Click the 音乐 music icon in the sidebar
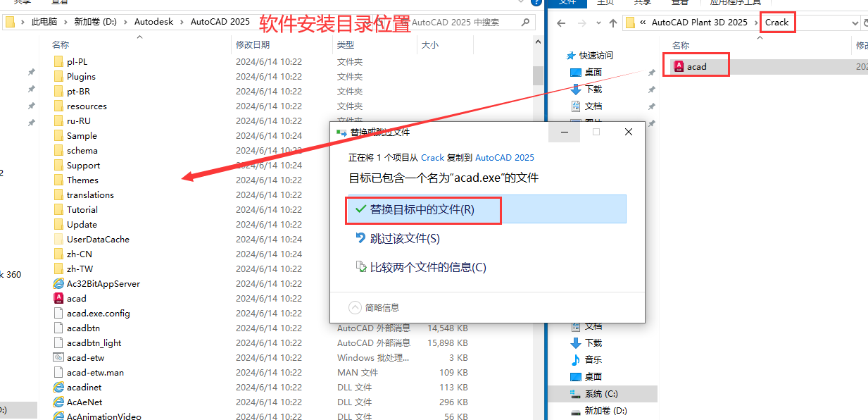This screenshot has width=868, height=420. pos(577,359)
